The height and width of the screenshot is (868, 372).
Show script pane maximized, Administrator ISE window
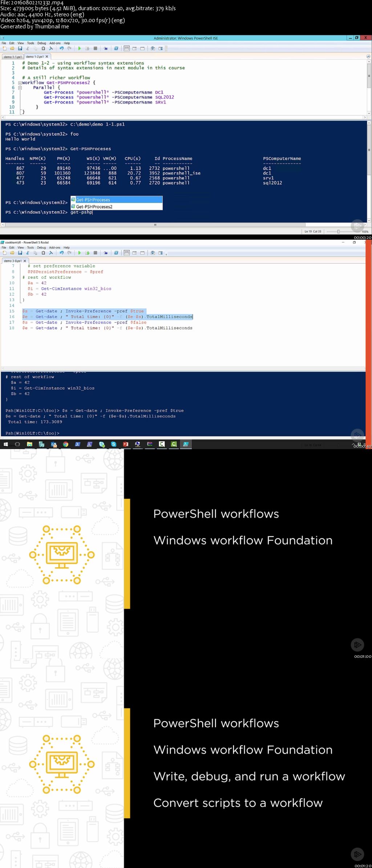click(142, 48)
